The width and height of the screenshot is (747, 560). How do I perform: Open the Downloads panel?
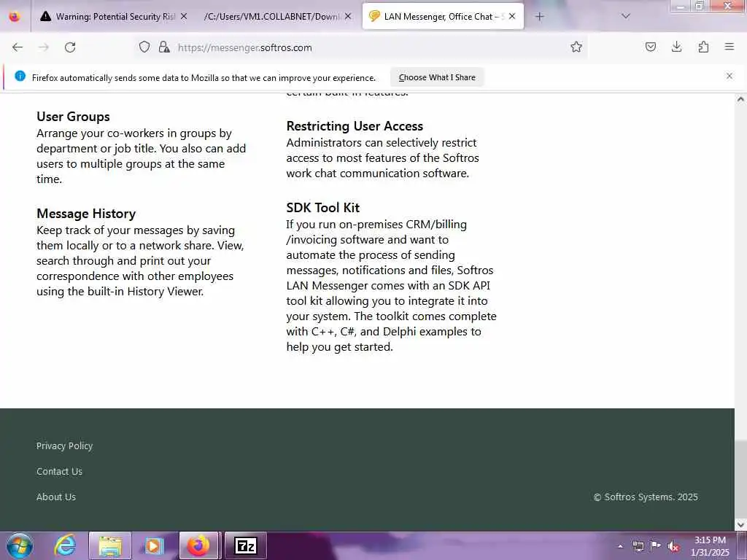click(676, 47)
